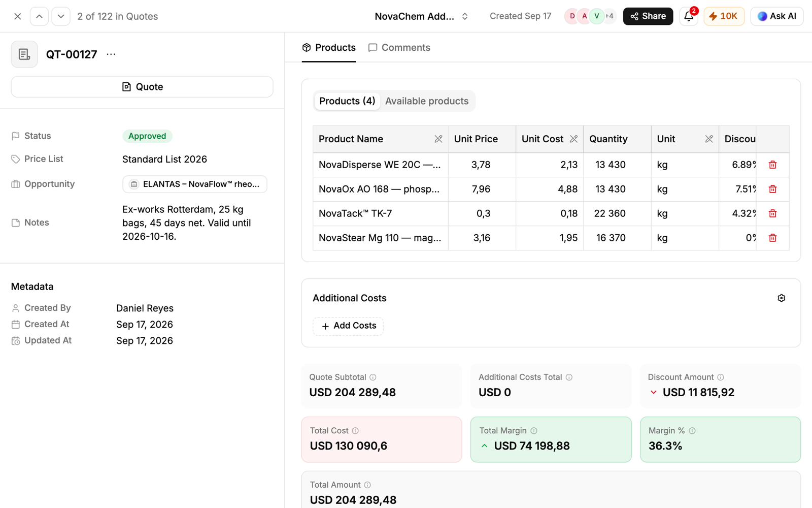The width and height of the screenshot is (812, 508).
Task: Click the Quote button
Action: pos(142,87)
